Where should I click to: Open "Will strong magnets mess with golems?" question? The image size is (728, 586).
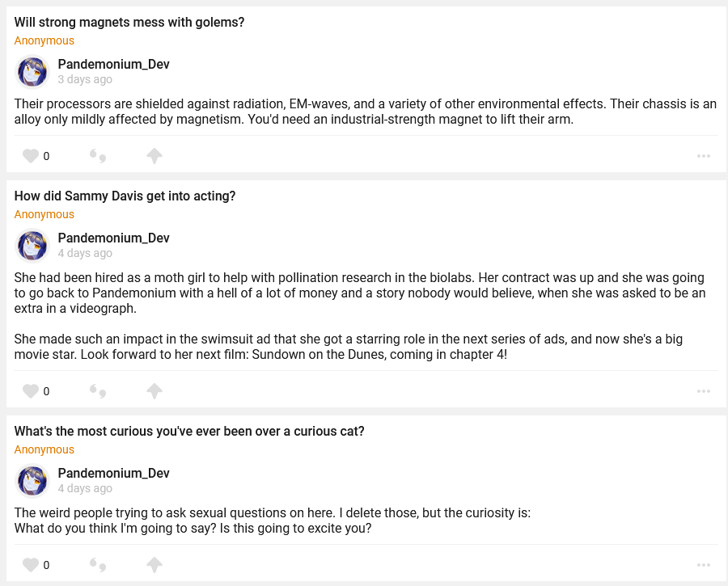129,23
